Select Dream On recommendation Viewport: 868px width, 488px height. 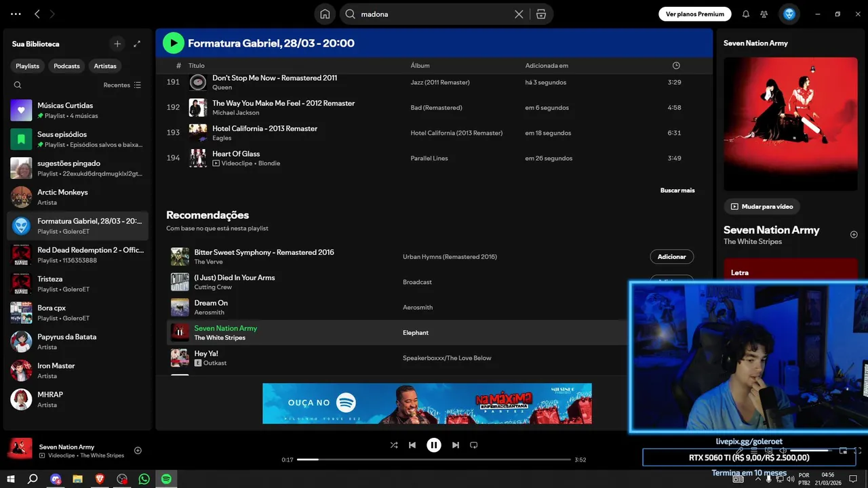pyautogui.click(x=397, y=307)
